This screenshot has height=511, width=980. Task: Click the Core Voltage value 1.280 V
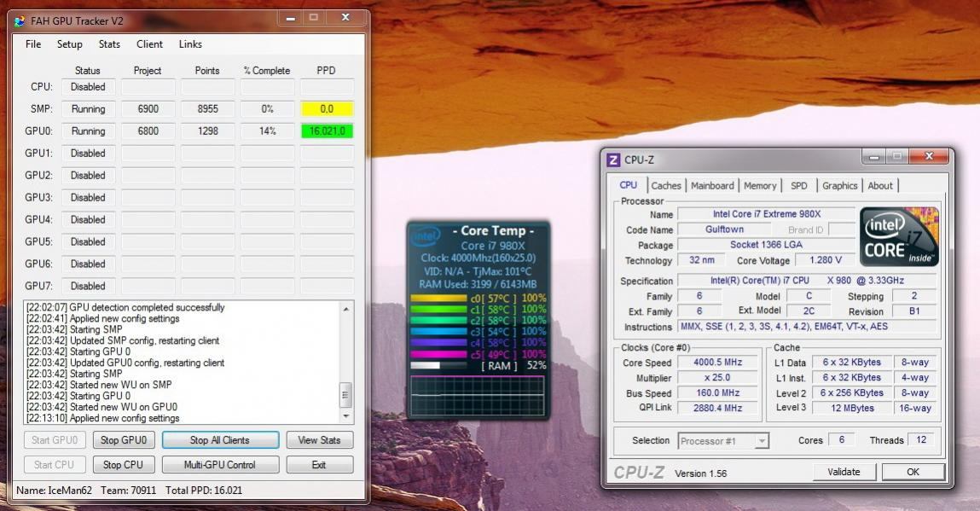coord(825,259)
